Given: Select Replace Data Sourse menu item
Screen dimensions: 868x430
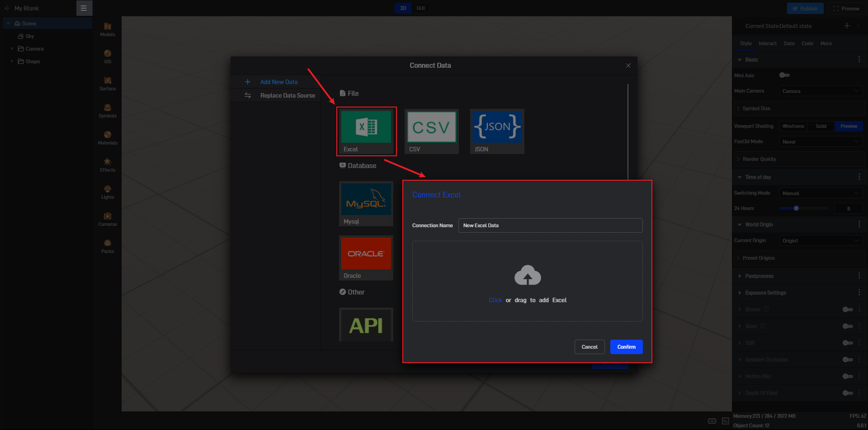Looking at the screenshot, I should click(288, 96).
